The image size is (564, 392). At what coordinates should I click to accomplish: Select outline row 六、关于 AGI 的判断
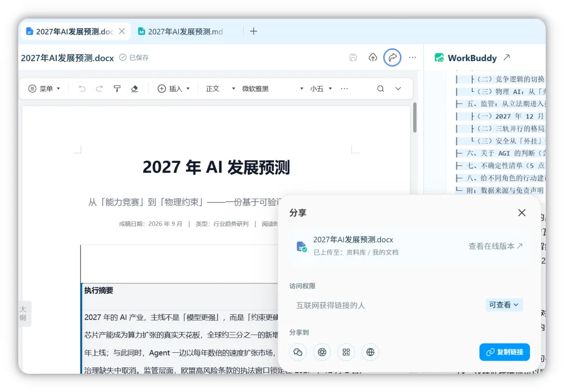coord(506,153)
